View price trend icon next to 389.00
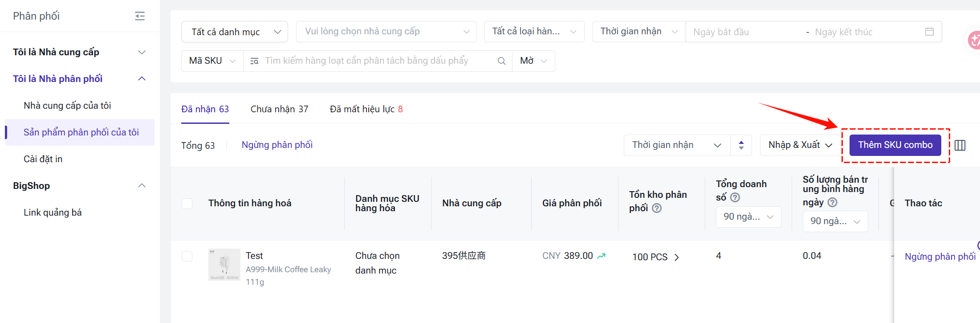 coord(602,256)
